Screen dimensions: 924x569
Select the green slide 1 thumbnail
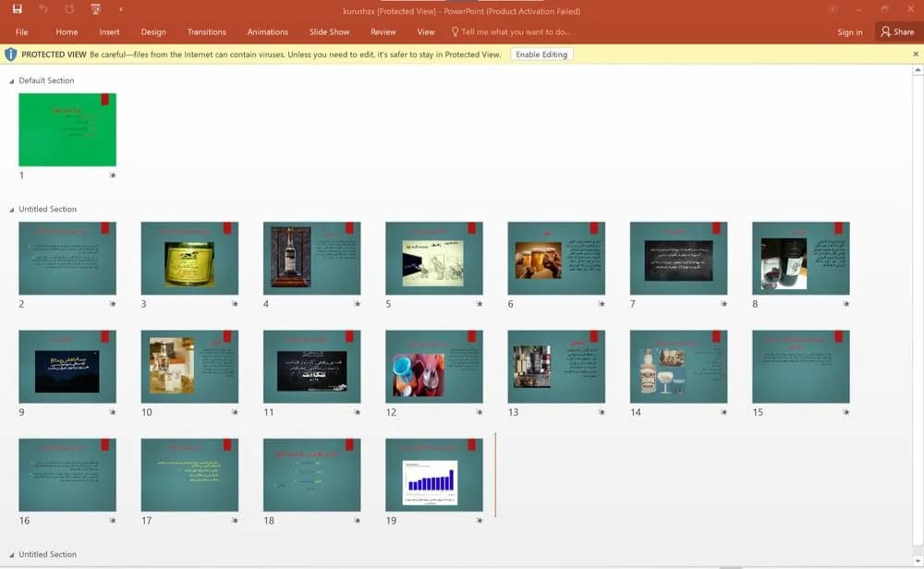[x=67, y=129]
